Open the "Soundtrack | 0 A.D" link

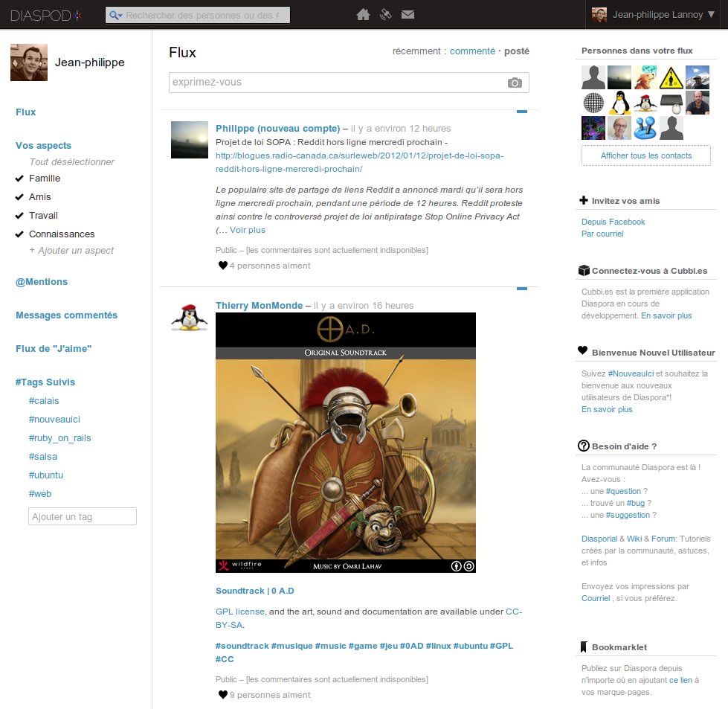click(x=255, y=591)
